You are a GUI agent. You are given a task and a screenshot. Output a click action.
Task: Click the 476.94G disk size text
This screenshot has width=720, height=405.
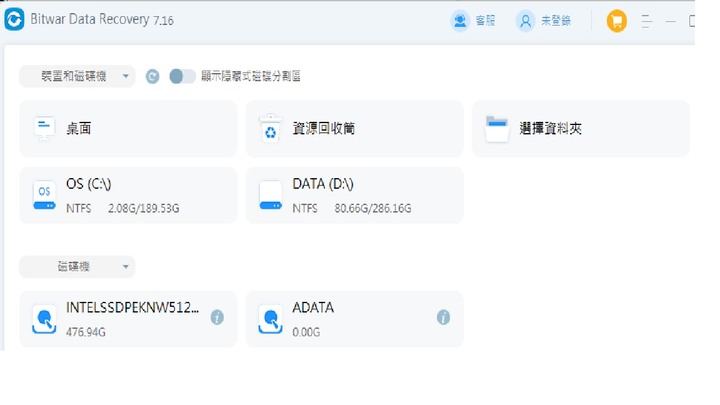[x=86, y=332]
